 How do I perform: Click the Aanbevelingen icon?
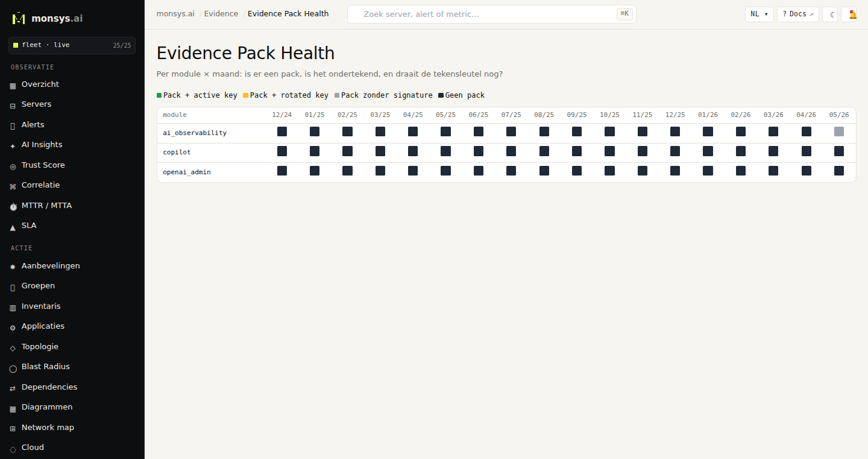[13, 267]
